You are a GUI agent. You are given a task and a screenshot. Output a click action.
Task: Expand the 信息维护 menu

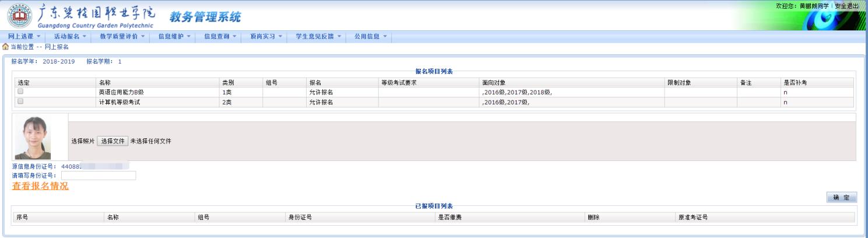(x=174, y=37)
